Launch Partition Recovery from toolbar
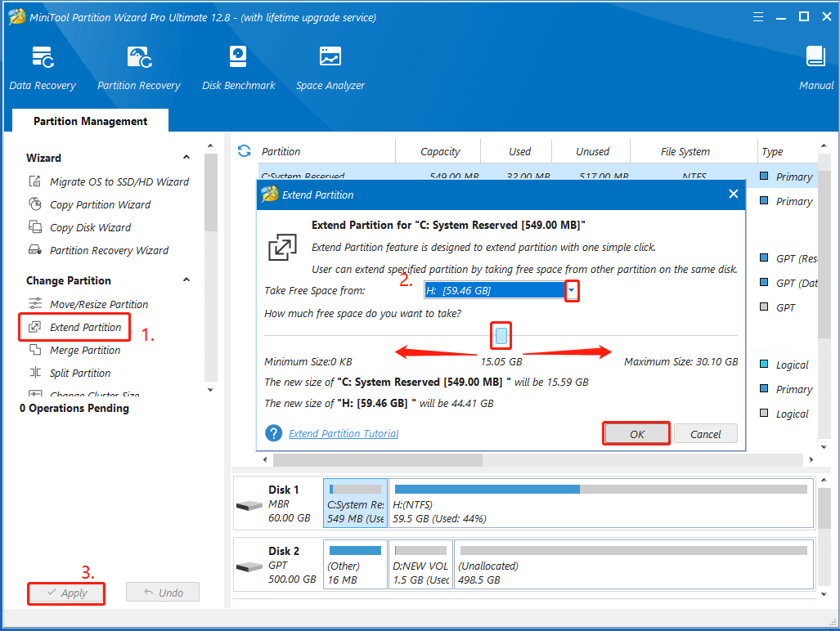Screen dimensions: 840x631 [x=139, y=68]
